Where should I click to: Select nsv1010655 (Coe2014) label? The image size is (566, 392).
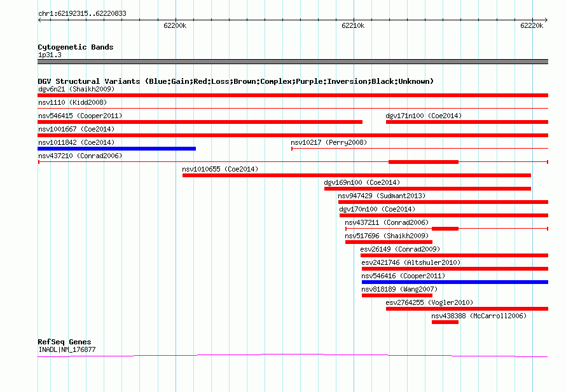[x=220, y=169]
